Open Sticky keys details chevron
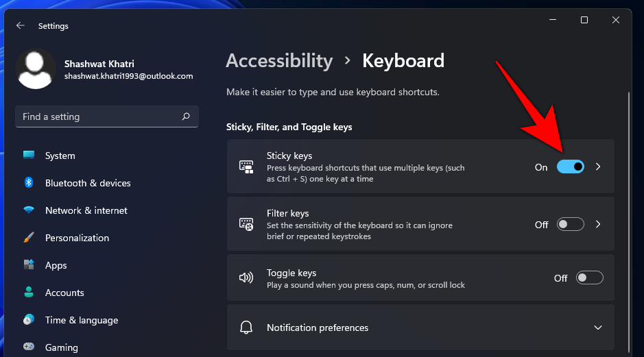This screenshot has width=644, height=357. pos(598,167)
